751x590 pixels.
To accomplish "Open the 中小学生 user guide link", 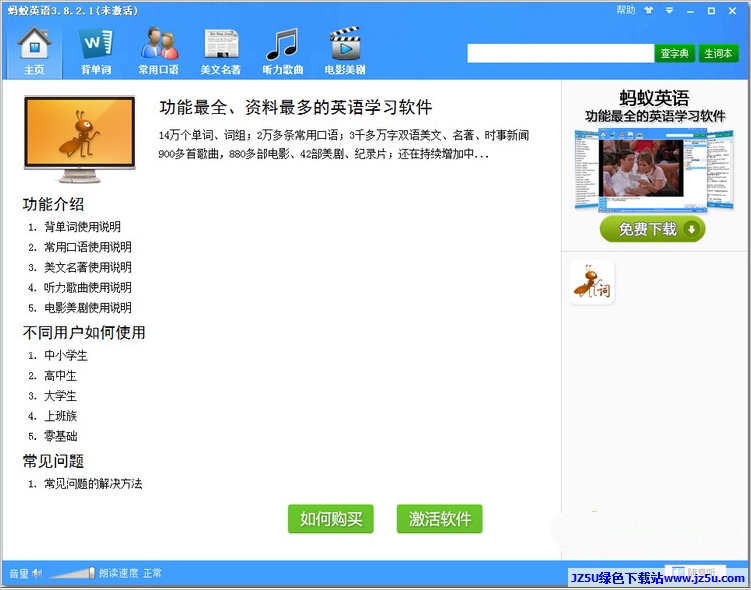I will point(66,355).
